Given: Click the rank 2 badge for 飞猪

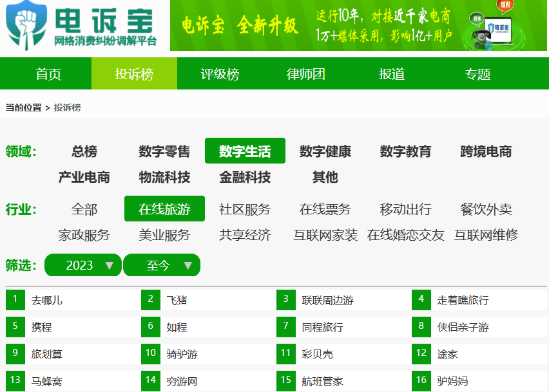Looking at the screenshot, I should (151, 299).
